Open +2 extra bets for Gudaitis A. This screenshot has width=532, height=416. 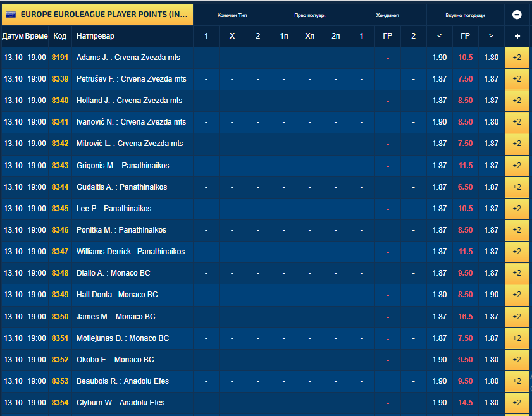click(517, 187)
